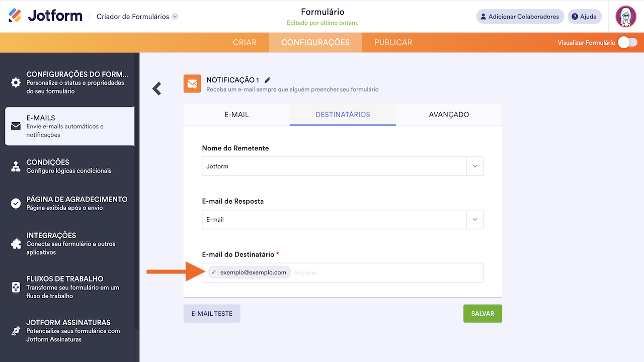
Task: Open the gear icon for Configurações do Formulário
Action: tap(16, 82)
